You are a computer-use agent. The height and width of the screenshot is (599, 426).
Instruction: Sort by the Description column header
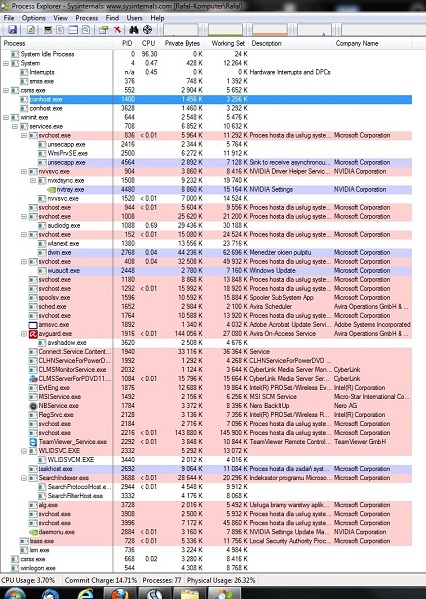[291, 44]
